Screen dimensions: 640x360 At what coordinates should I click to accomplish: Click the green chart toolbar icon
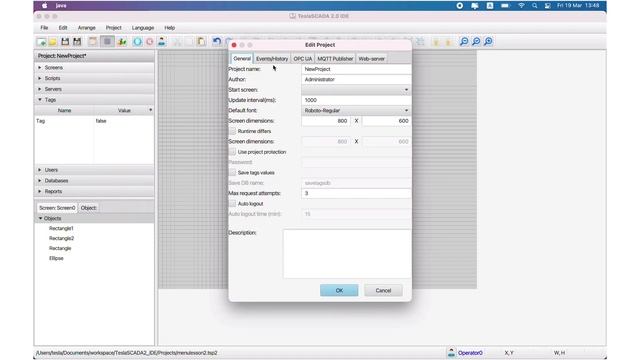(x=122, y=42)
